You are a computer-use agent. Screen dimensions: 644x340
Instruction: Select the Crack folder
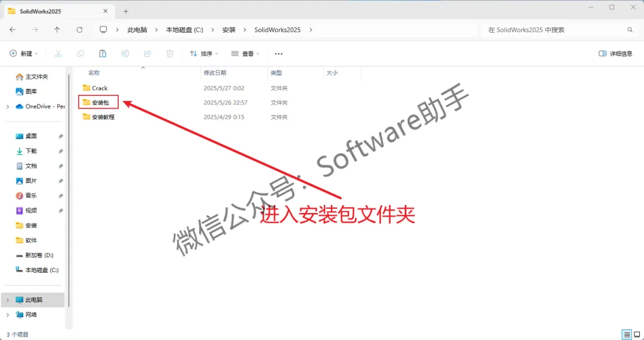[x=95, y=88]
